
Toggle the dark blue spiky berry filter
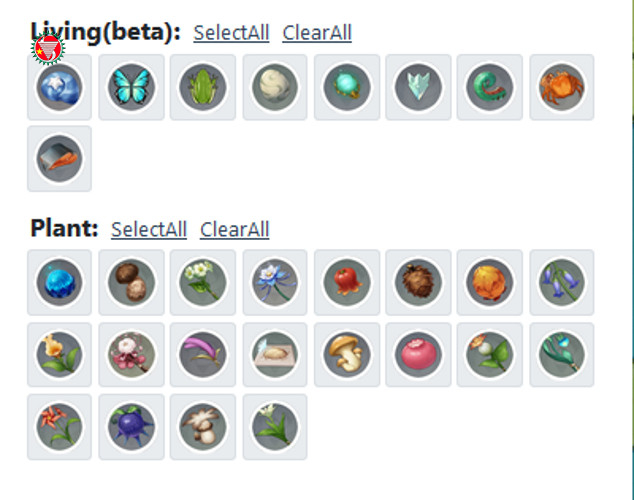pyautogui.click(x=131, y=427)
